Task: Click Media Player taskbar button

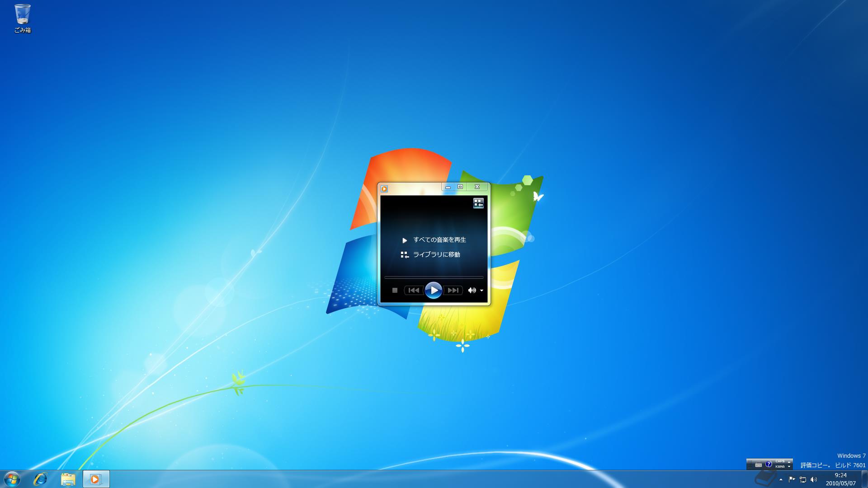Action: [x=96, y=479]
